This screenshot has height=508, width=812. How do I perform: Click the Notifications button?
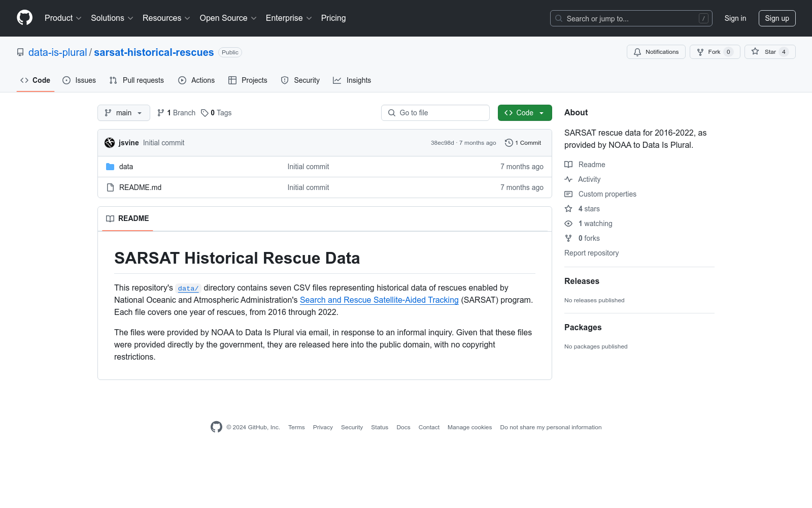pyautogui.click(x=656, y=52)
